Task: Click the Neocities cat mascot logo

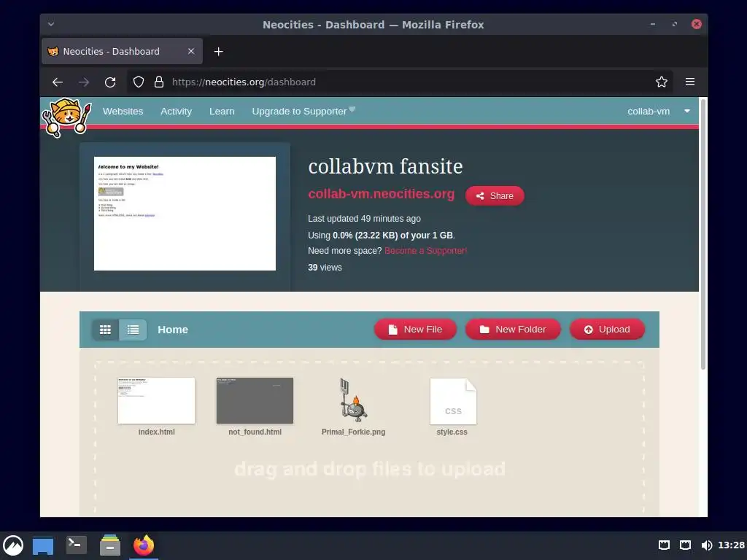Action: point(66,117)
